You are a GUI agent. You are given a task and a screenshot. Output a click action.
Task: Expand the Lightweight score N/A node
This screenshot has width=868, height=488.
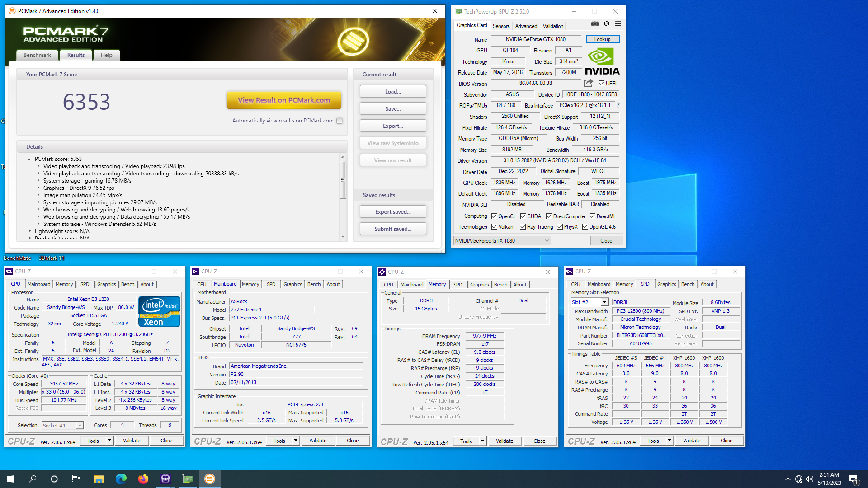click(x=30, y=231)
